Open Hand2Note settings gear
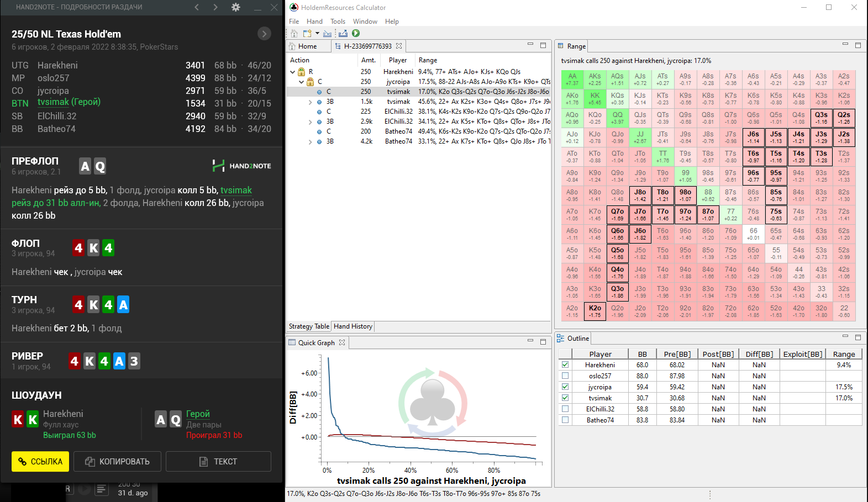This screenshot has height=502, width=868. 236,7
